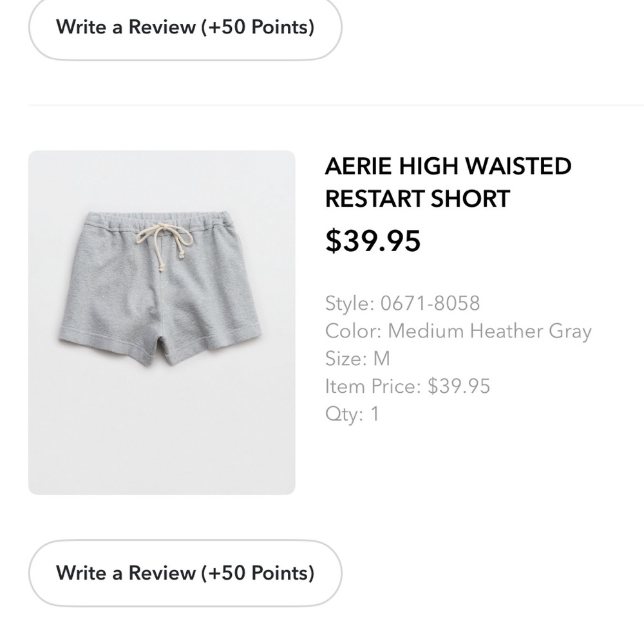
Task: Click the Item Price: $39.95 line
Action: [407, 386]
